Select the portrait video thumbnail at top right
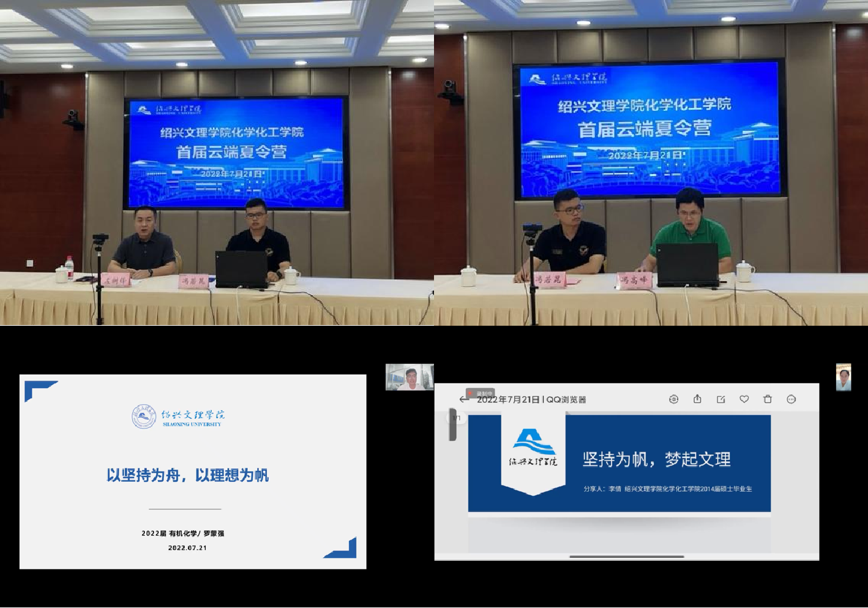The width and height of the screenshot is (868, 608). 844,377
